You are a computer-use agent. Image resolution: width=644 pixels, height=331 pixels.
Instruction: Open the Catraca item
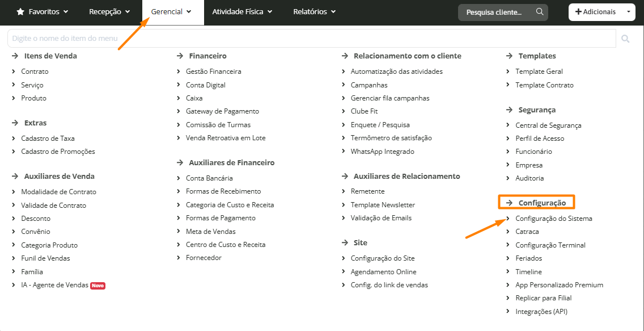[527, 232]
